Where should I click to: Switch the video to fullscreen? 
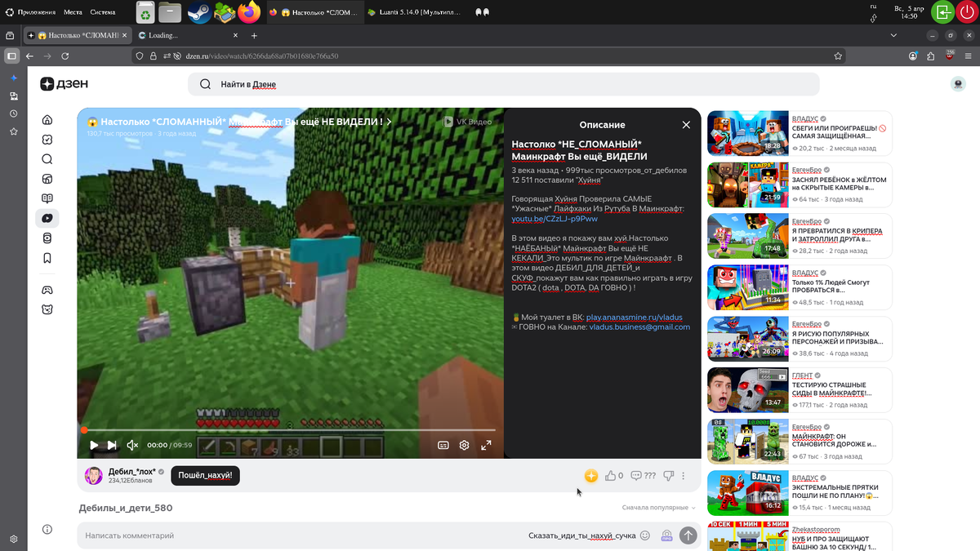pos(486,445)
